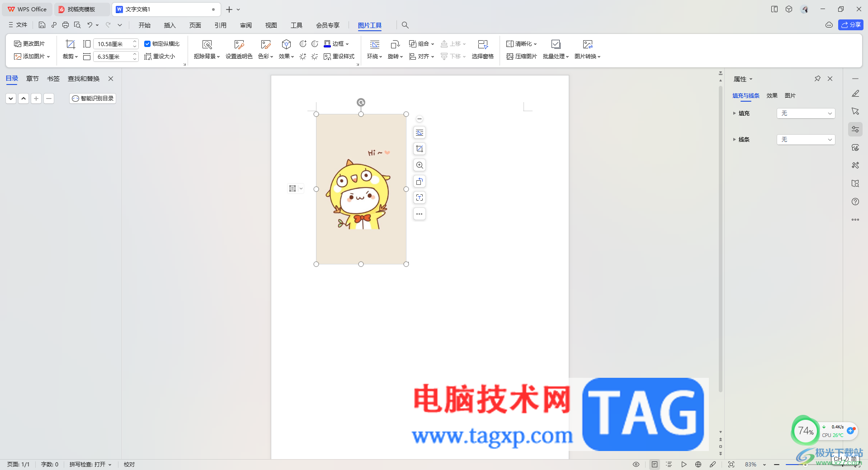868x470 pixels.
Task: Click the Remove Background (抠除背景) icon
Action: 207,44
